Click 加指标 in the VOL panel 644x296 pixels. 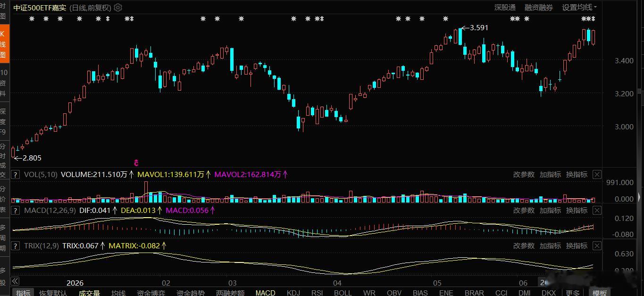click(550, 175)
